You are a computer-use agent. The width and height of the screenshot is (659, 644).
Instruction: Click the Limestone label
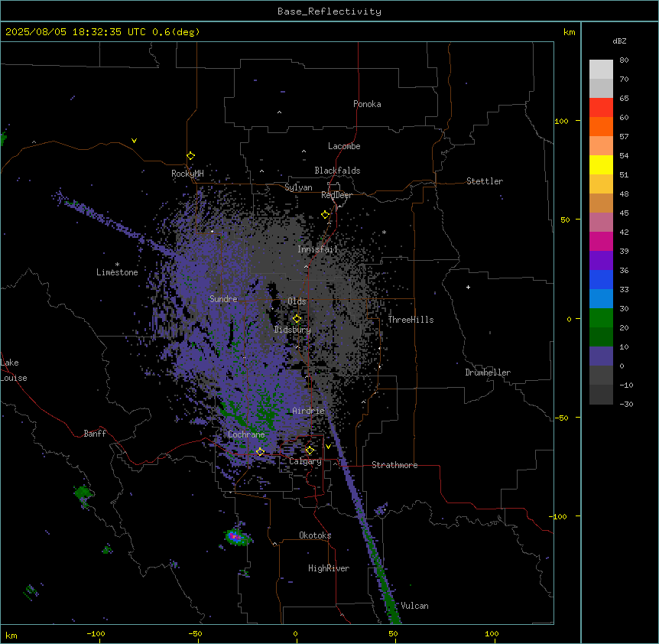click(x=117, y=272)
